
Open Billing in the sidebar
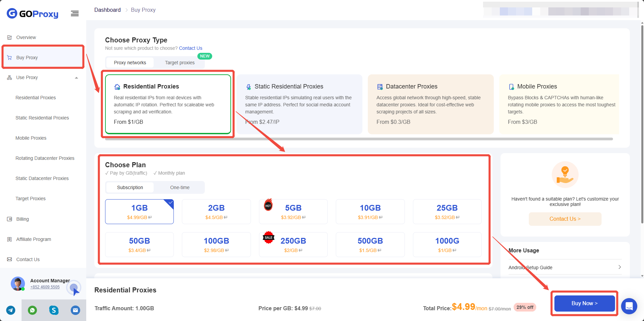tap(43, 219)
